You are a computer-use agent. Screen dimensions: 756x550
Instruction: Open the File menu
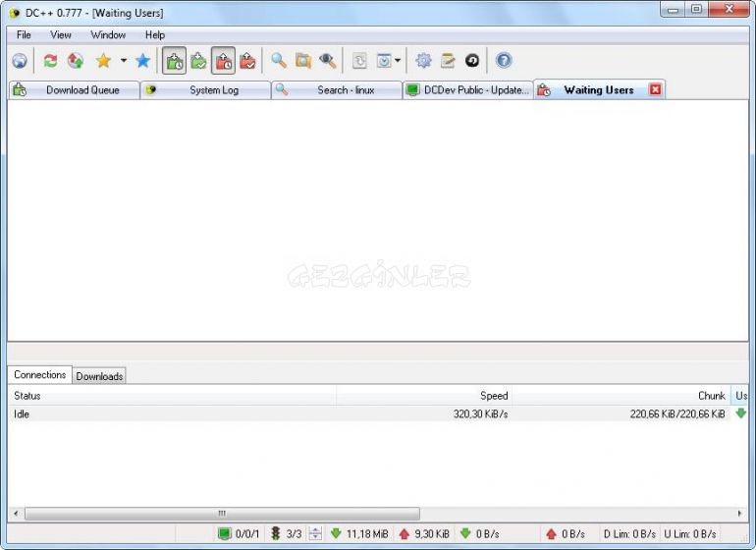[x=24, y=34]
